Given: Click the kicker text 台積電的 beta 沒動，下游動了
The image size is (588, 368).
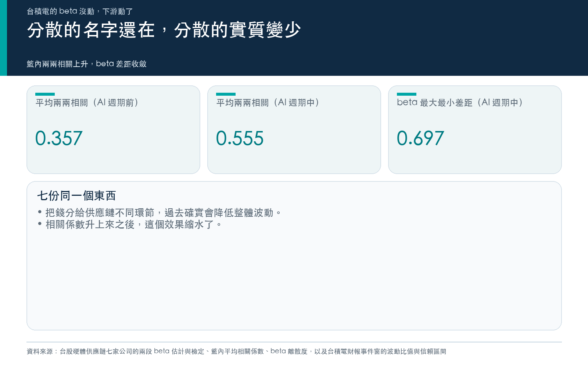Looking at the screenshot, I should click(80, 11).
